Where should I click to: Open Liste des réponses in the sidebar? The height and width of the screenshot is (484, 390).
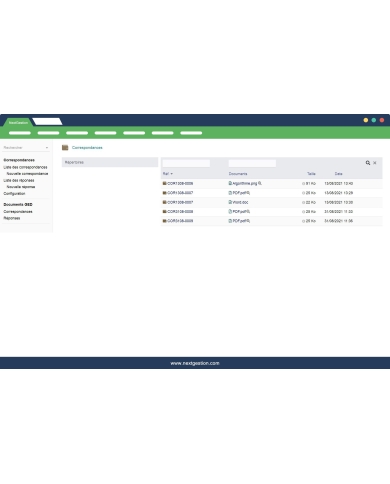click(x=19, y=180)
